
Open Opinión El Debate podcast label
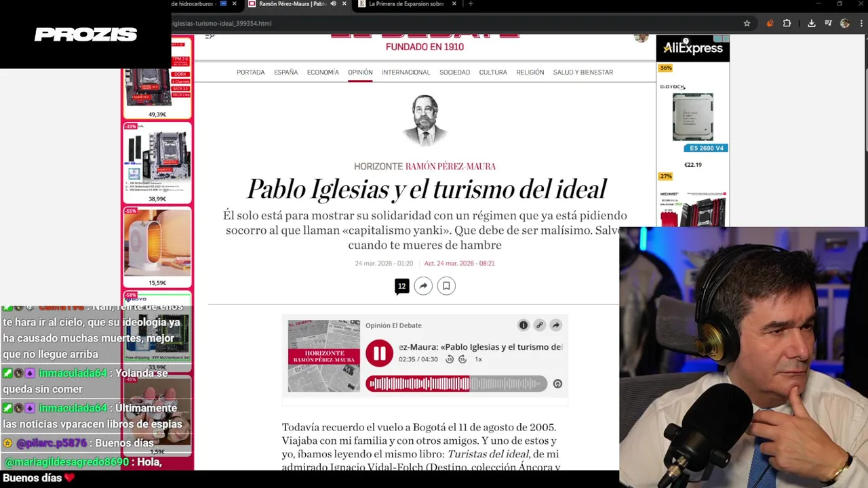point(393,325)
